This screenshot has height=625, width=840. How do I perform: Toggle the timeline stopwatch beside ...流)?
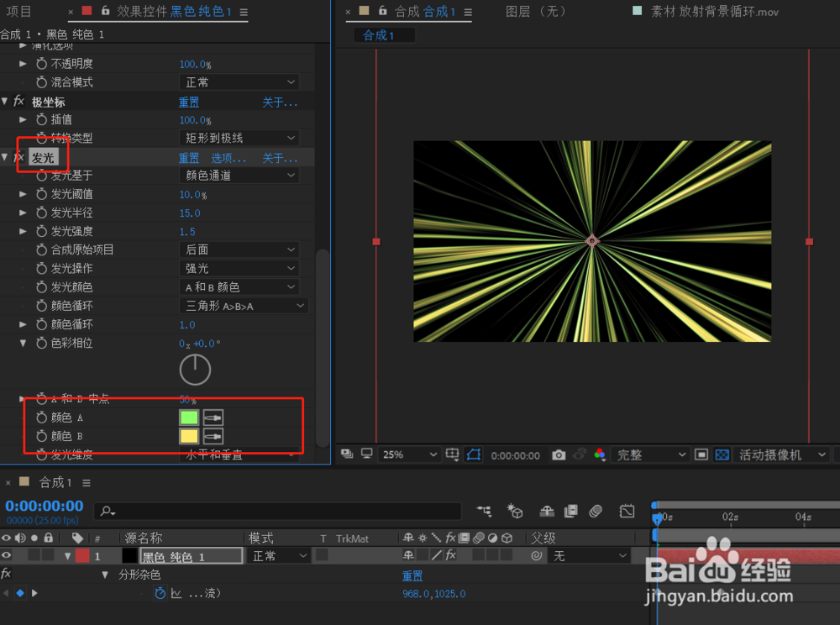160,593
